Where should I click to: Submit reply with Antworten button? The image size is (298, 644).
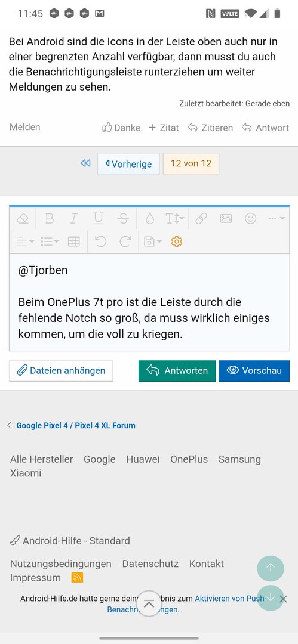(177, 370)
